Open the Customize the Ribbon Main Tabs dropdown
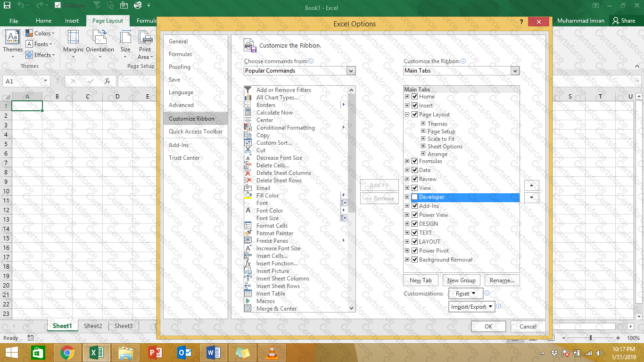This screenshot has height=362, width=644. coord(515,71)
